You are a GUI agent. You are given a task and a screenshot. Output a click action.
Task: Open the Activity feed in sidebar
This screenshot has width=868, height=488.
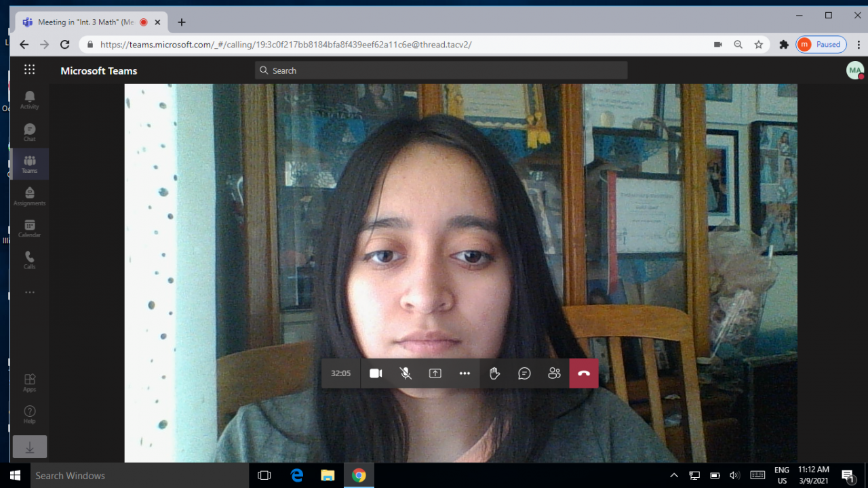point(29,100)
